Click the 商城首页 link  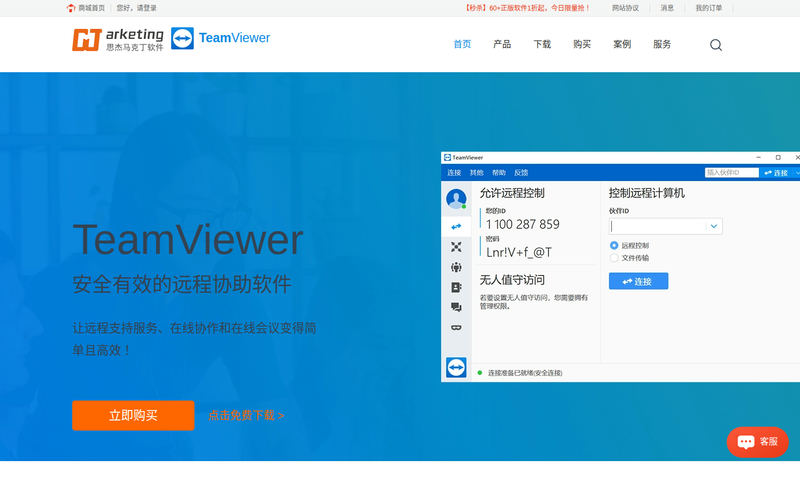pyautogui.click(x=91, y=8)
